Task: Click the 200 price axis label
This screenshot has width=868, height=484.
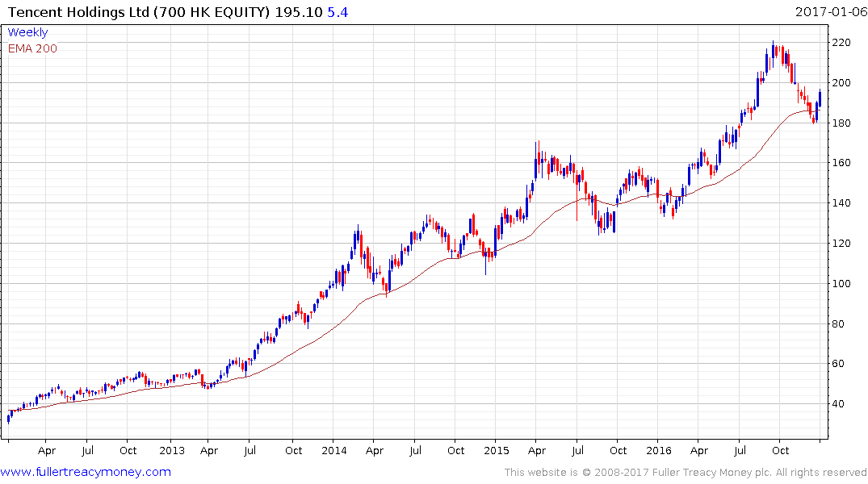Action: (x=841, y=83)
